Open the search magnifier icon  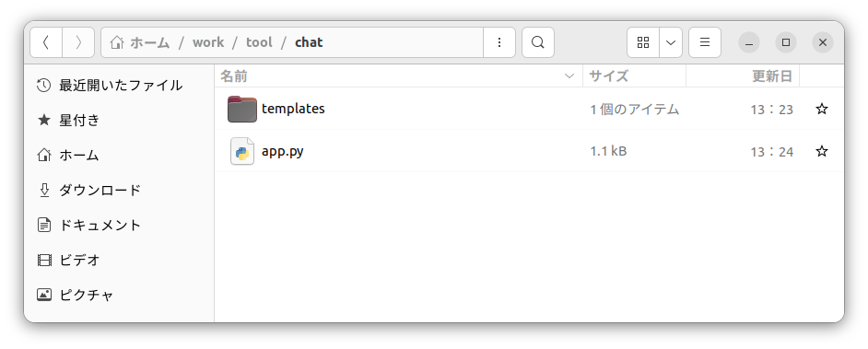point(537,42)
